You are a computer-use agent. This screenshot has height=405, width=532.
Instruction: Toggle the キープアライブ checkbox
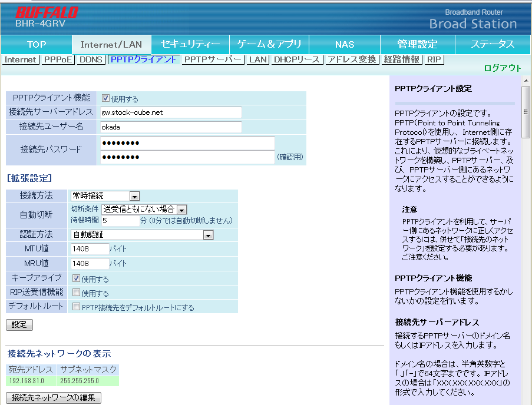point(76,278)
